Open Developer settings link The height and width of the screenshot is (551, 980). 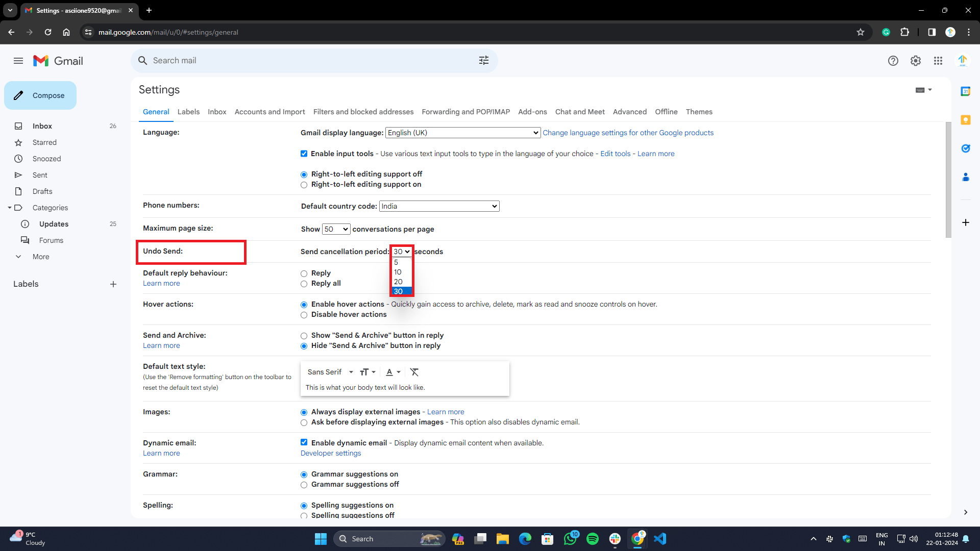[x=331, y=453]
